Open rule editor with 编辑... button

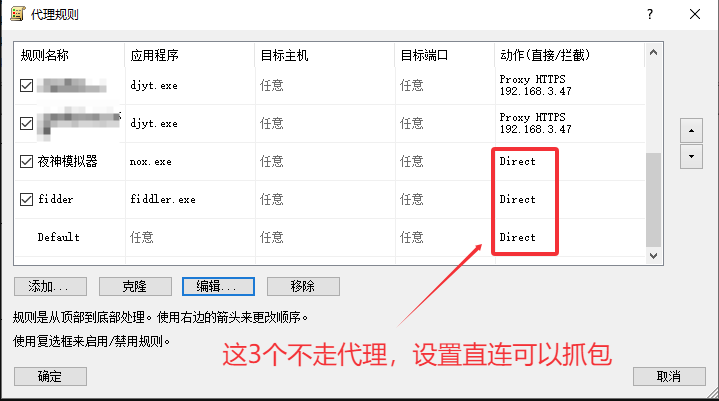[218, 286]
